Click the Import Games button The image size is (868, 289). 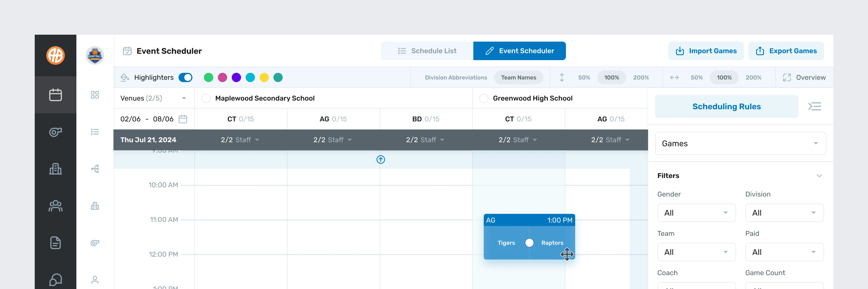pyautogui.click(x=706, y=51)
